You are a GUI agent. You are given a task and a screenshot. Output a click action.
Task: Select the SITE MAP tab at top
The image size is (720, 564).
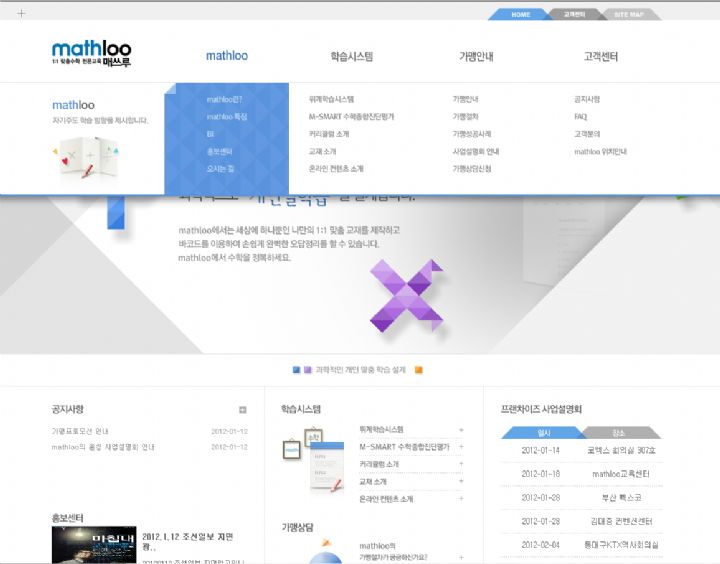pos(629,15)
